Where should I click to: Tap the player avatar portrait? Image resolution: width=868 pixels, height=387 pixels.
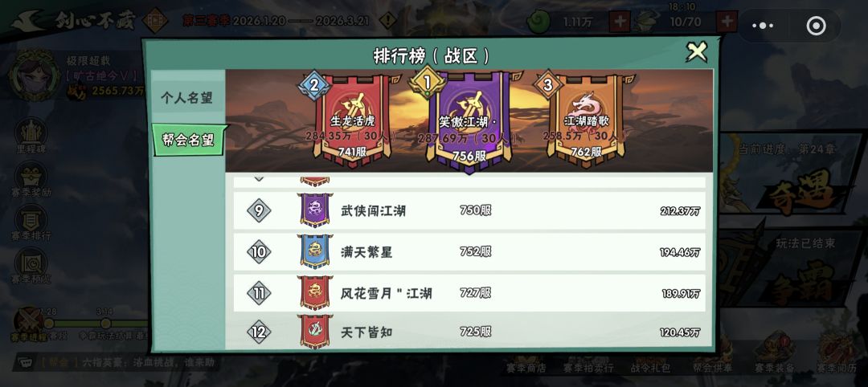point(35,75)
